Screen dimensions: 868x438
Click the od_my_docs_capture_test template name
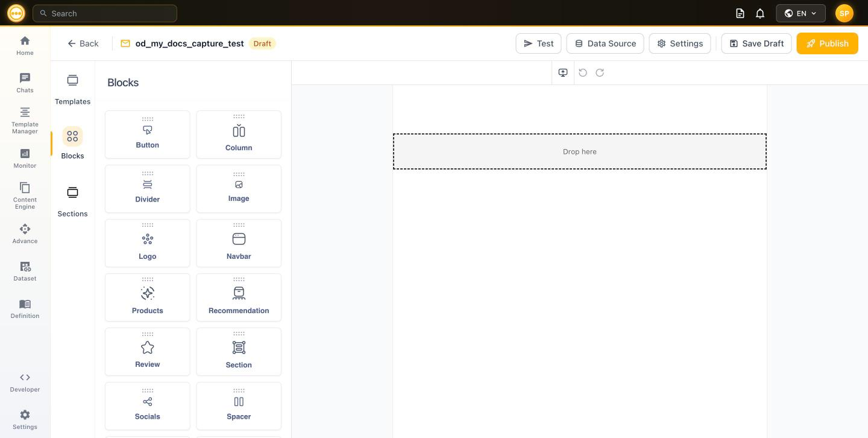189,43
